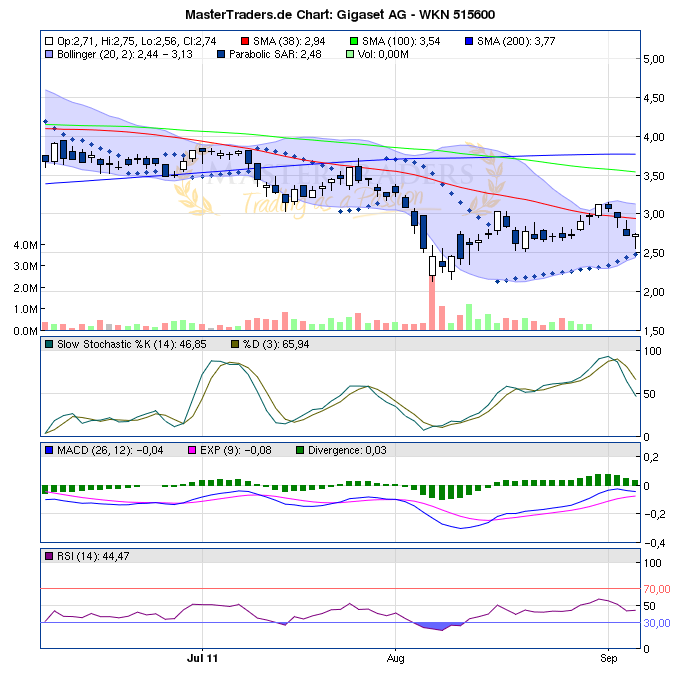This screenshot has height=684, width=680.
Task: Click the SMA (38): 2,94 label
Action: click(x=289, y=41)
